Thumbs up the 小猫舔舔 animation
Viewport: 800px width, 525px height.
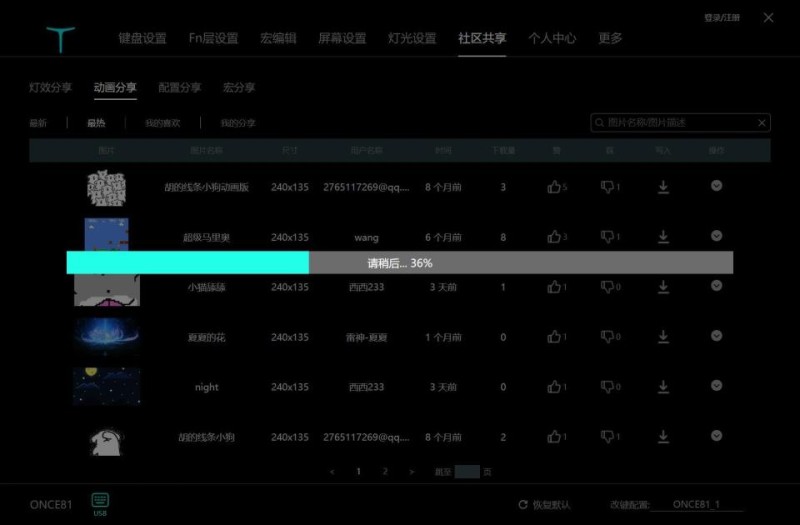554,287
